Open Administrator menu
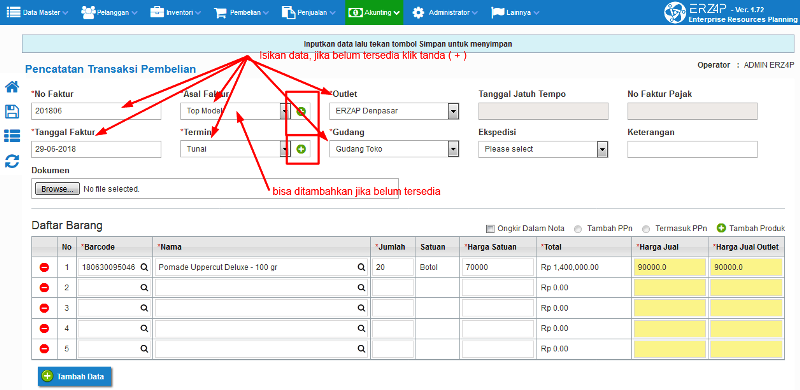800x390 pixels. pos(445,12)
